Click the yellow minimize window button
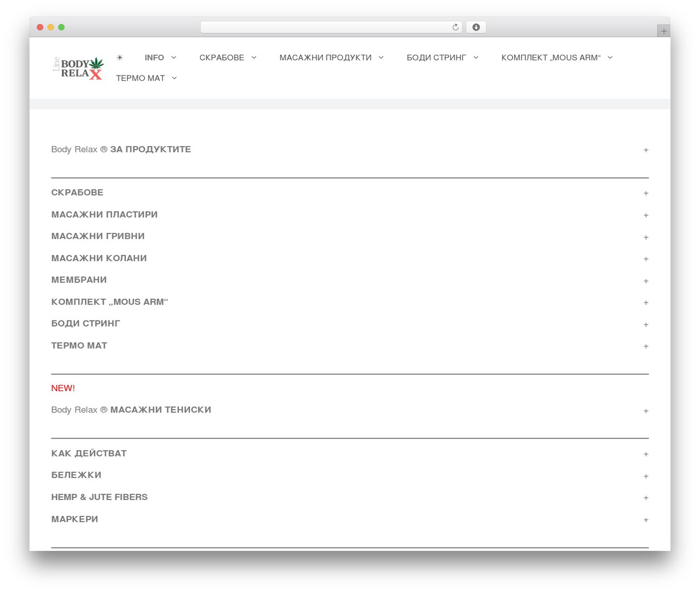This screenshot has height=593, width=700. click(x=51, y=27)
